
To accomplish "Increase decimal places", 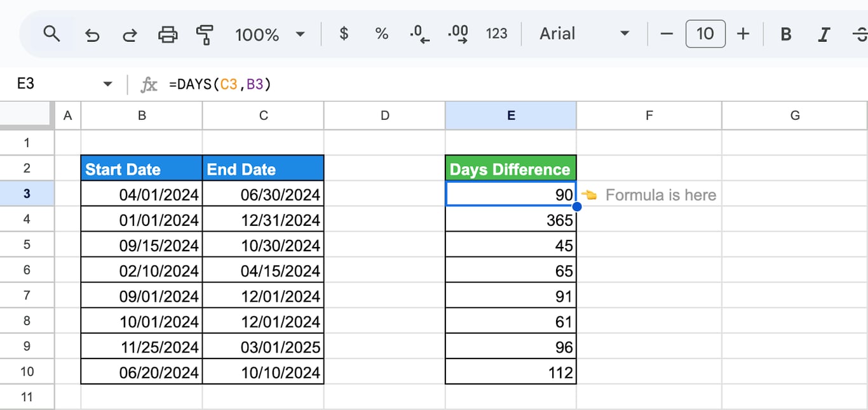I will pyautogui.click(x=458, y=34).
